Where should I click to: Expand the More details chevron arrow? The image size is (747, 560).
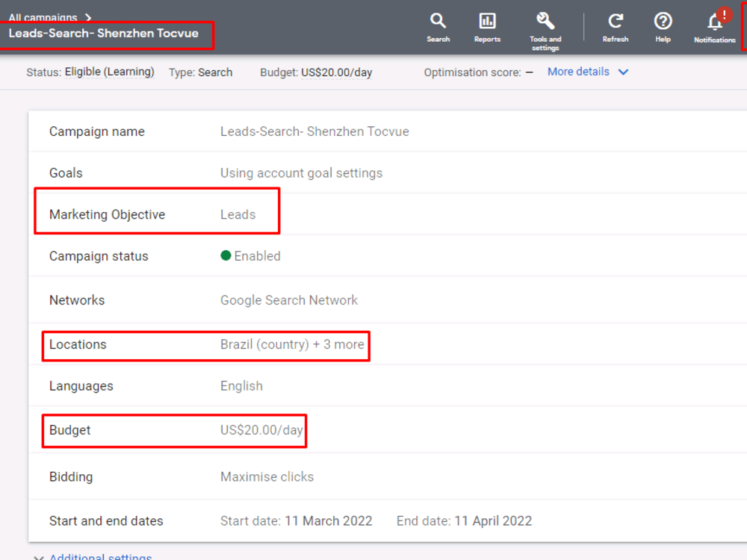623,72
